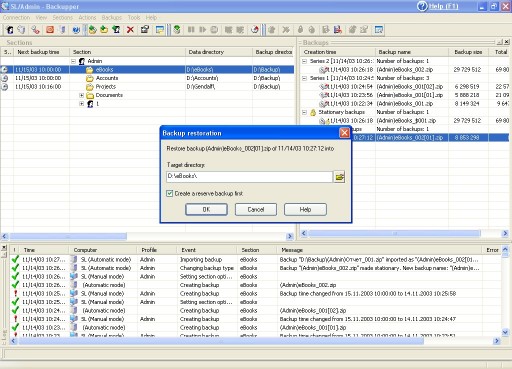
Task: Click the Documents folder icon
Action: click(x=90, y=95)
